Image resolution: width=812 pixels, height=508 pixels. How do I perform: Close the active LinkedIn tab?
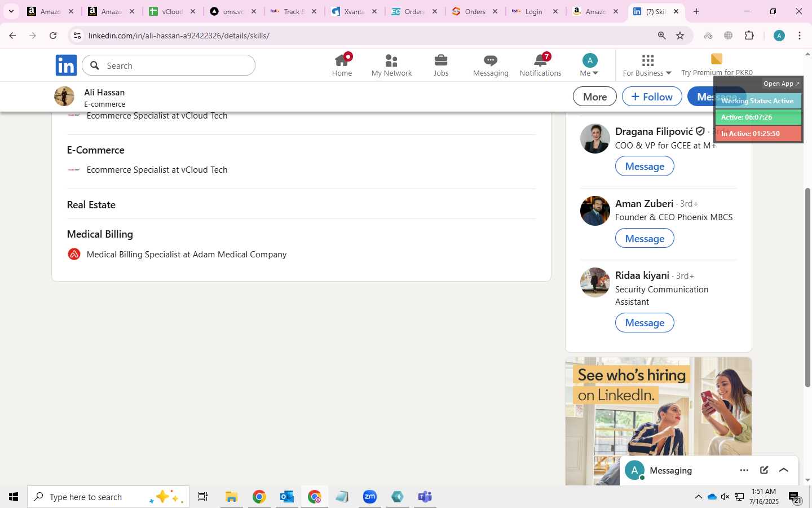click(x=676, y=11)
